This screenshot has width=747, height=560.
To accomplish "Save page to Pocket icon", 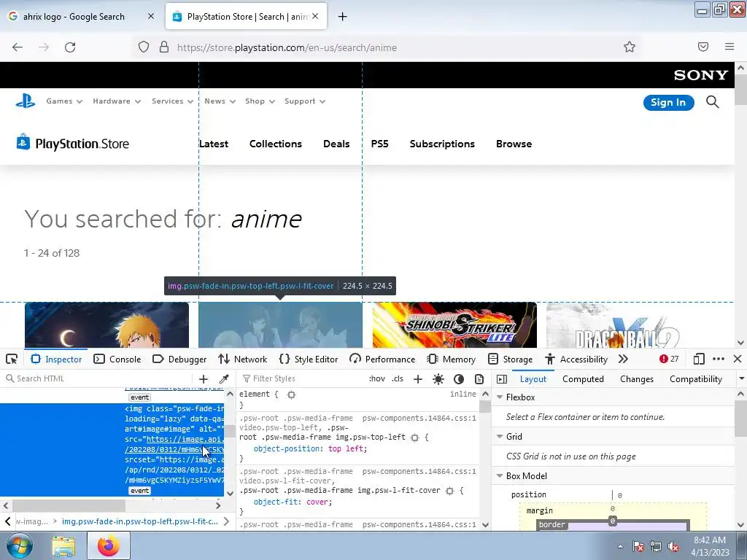I will tap(703, 47).
